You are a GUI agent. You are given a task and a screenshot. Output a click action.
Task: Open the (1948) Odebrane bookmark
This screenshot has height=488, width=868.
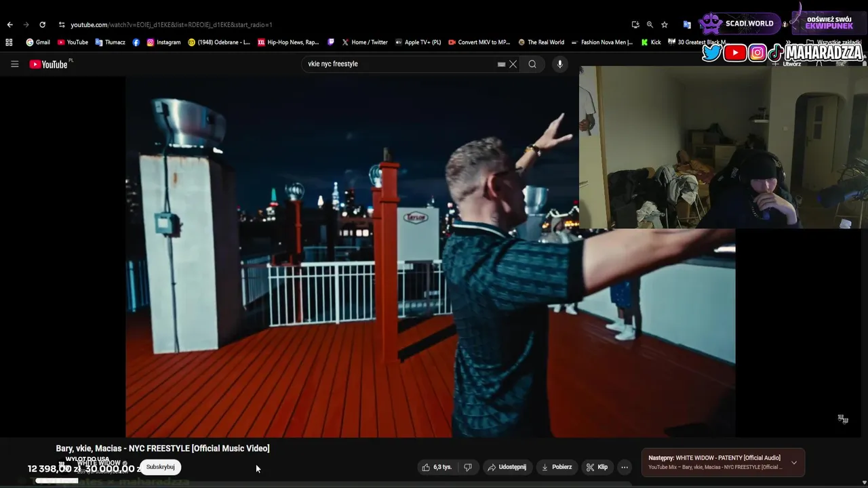pyautogui.click(x=219, y=42)
